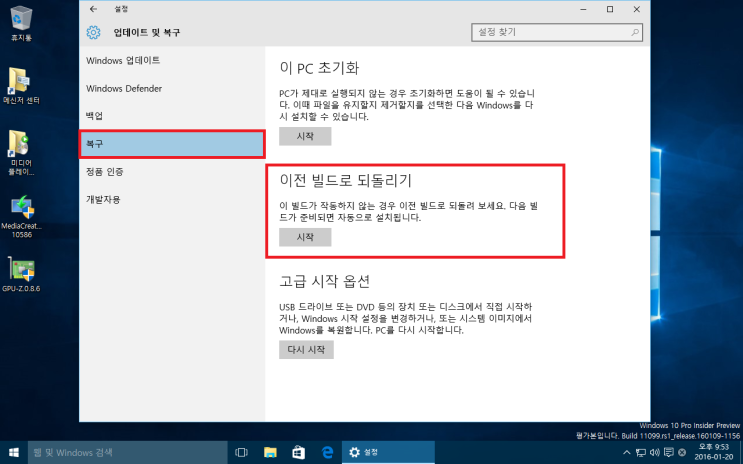Image resolution: width=743 pixels, height=464 pixels.
Task: Maximize the Settings window
Action: (610, 9)
